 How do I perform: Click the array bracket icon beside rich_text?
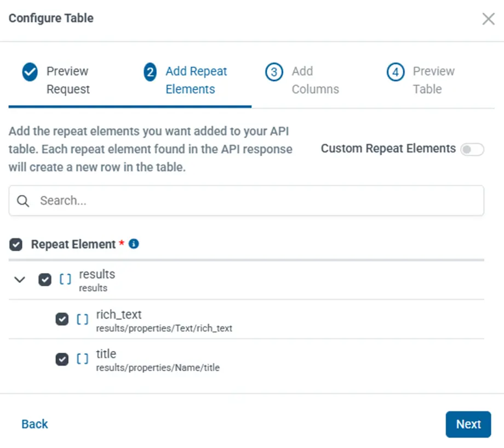tap(82, 319)
